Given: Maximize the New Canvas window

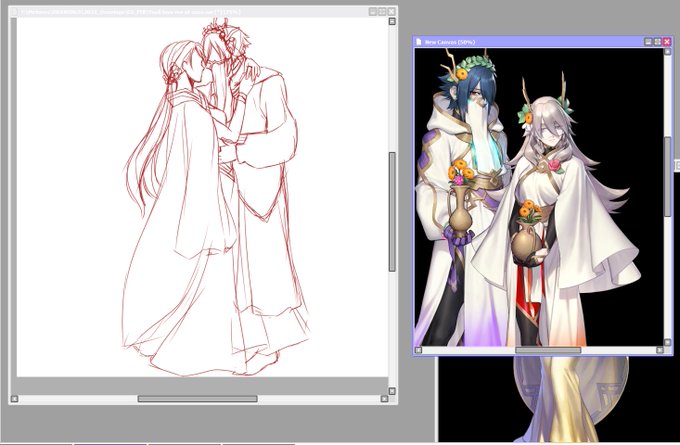Looking at the screenshot, I should click(657, 42).
